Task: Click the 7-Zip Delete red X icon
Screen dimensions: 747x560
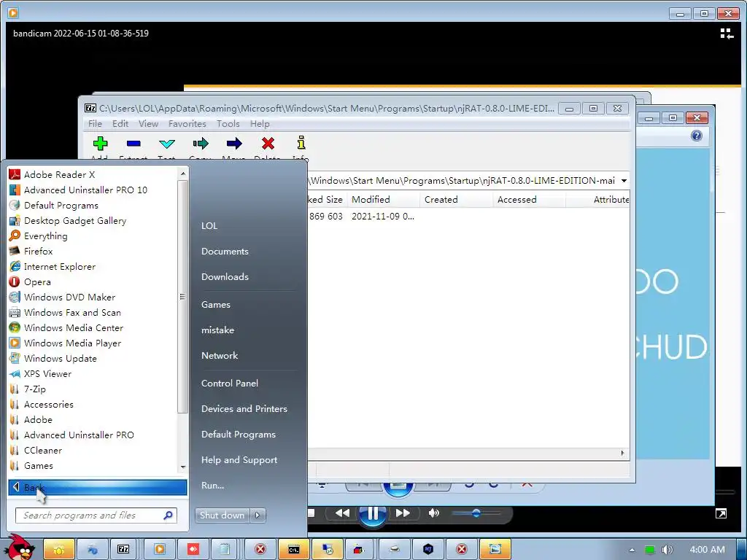Action: [x=268, y=144]
